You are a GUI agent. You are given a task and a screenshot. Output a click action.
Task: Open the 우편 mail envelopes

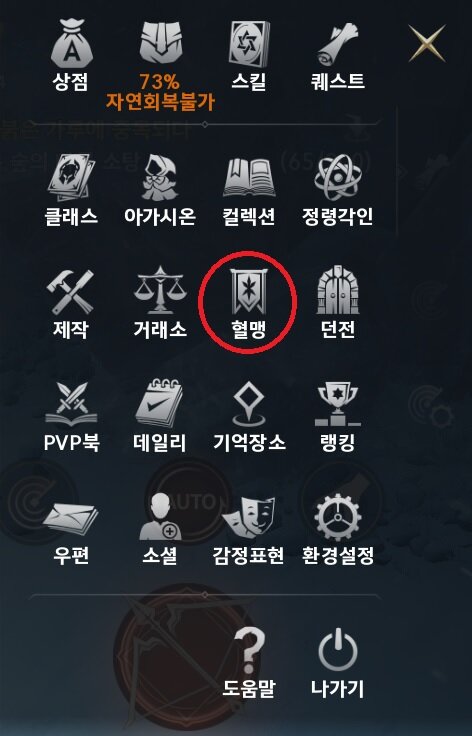pos(70,518)
